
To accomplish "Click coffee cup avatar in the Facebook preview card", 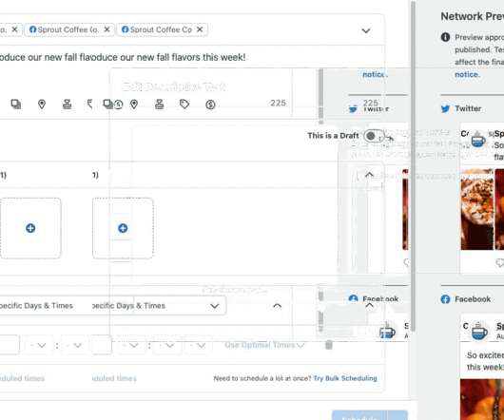I will tap(479, 331).
